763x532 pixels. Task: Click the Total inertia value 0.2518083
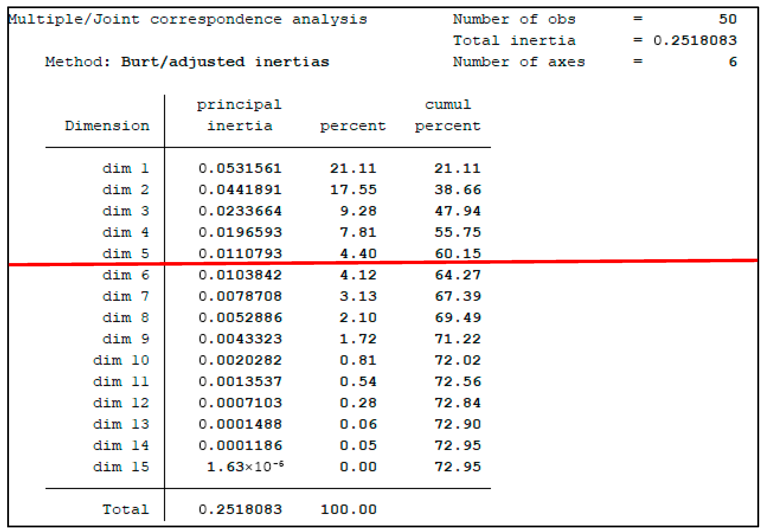coord(695,41)
